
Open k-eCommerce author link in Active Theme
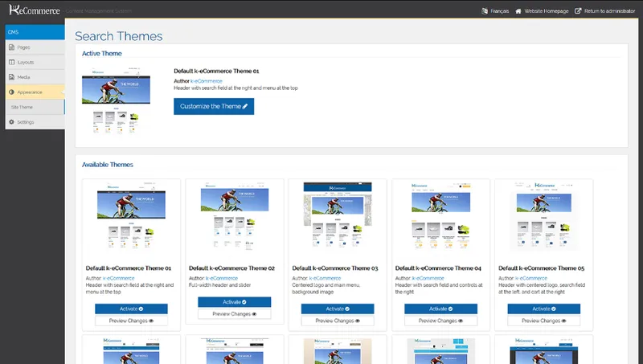coord(207,81)
